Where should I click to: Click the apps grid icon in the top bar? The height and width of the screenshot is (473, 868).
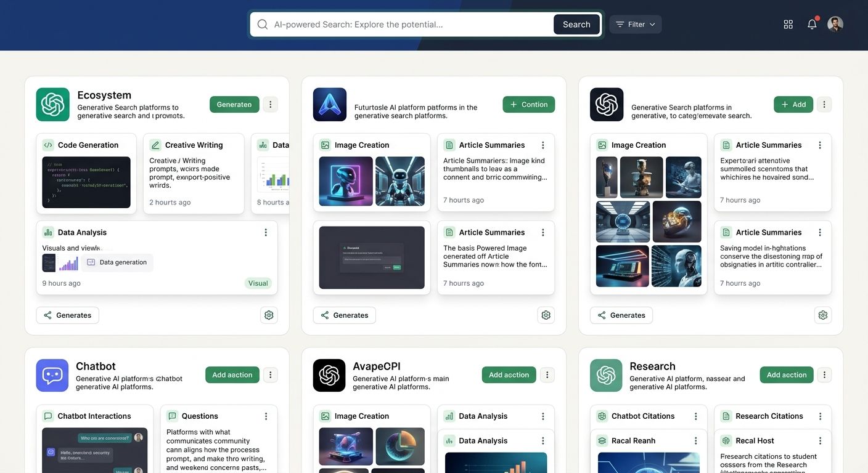(788, 23)
